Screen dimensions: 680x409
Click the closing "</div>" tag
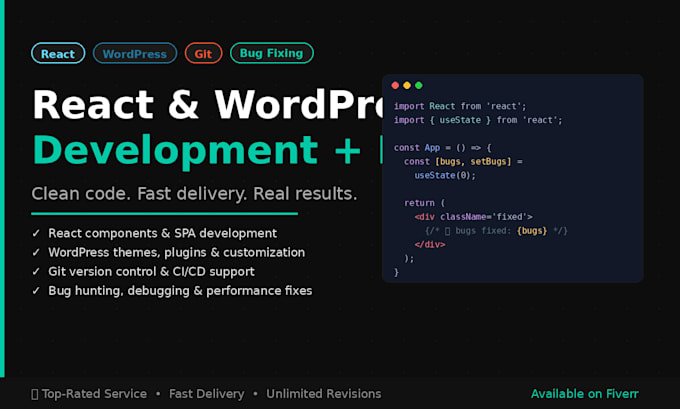point(429,245)
